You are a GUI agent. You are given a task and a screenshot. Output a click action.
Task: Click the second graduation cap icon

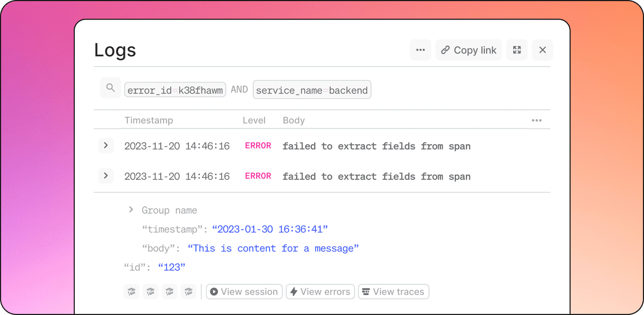pos(150,292)
